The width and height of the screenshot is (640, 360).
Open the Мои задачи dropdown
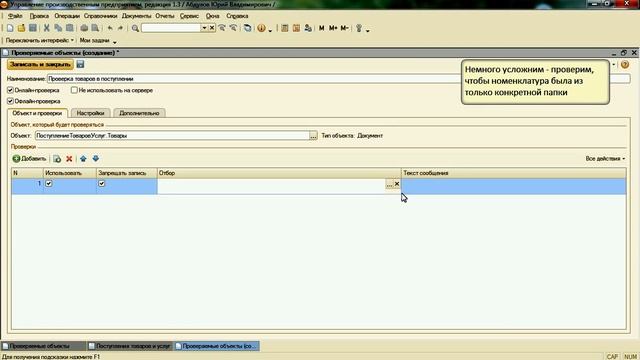pyautogui.click(x=98, y=40)
